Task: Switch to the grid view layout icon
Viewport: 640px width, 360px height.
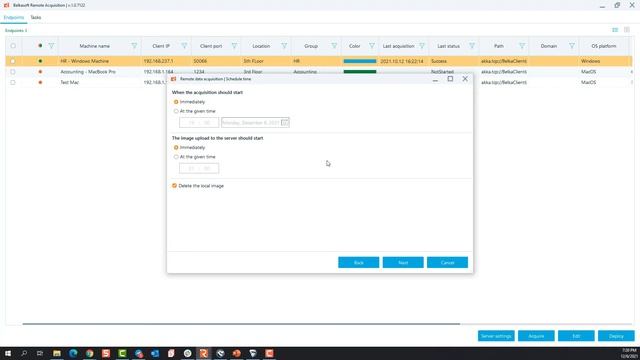Action: [x=627, y=30]
